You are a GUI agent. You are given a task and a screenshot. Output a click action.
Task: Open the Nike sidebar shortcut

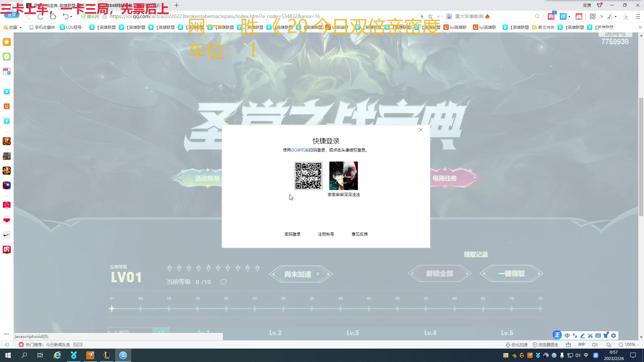tap(7, 235)
